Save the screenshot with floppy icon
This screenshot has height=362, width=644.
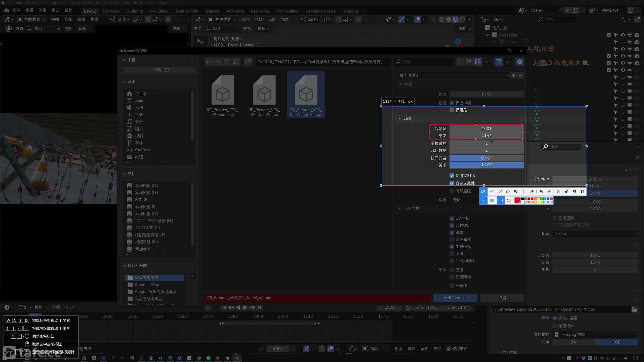(x=574, y=192)
